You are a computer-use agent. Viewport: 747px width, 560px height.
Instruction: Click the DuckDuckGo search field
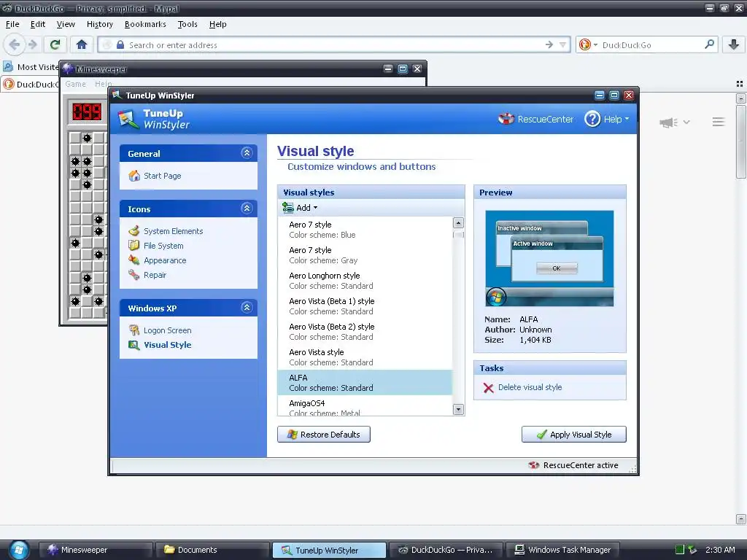coord(651,44)
